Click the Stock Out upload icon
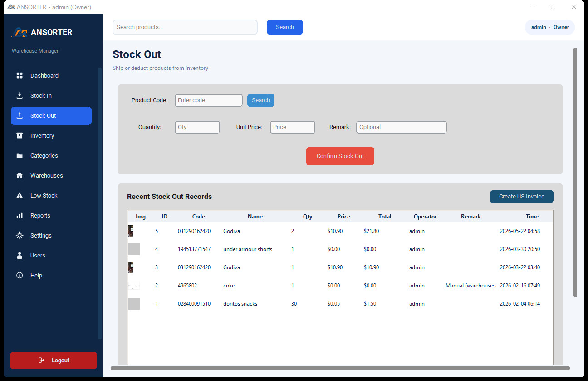The image size is (588, 381). pyautogui.click(x=20, y=115)
